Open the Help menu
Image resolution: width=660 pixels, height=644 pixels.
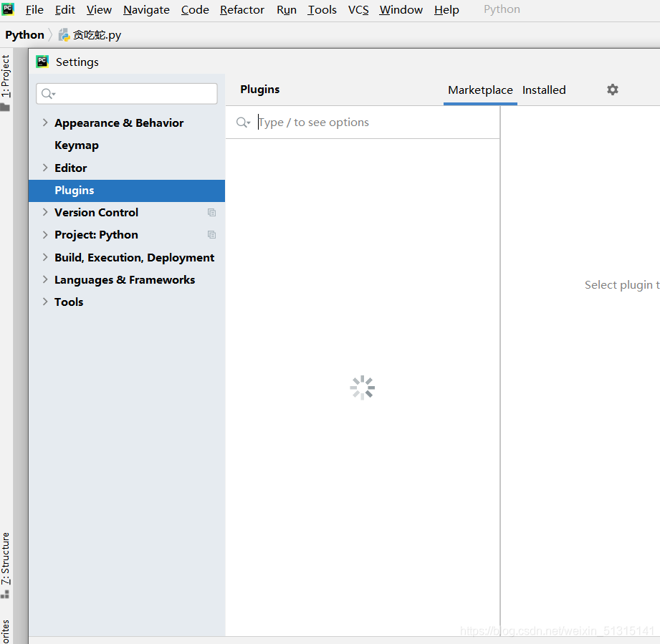[446, 10]
